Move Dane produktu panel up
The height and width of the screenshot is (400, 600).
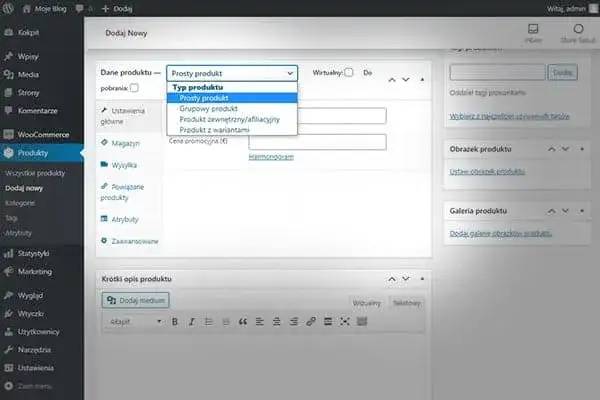[x=392, y=80]
